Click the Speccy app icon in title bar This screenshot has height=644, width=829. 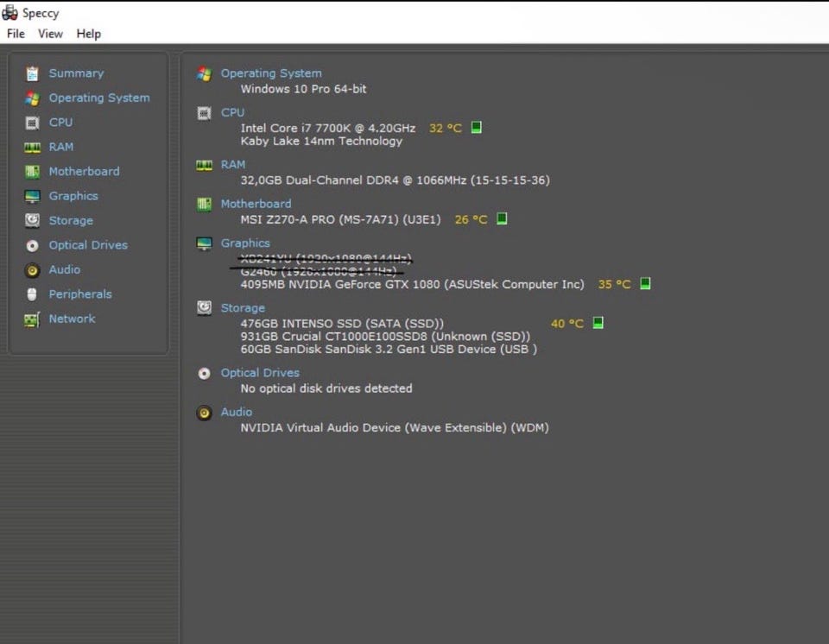[9, 13]
